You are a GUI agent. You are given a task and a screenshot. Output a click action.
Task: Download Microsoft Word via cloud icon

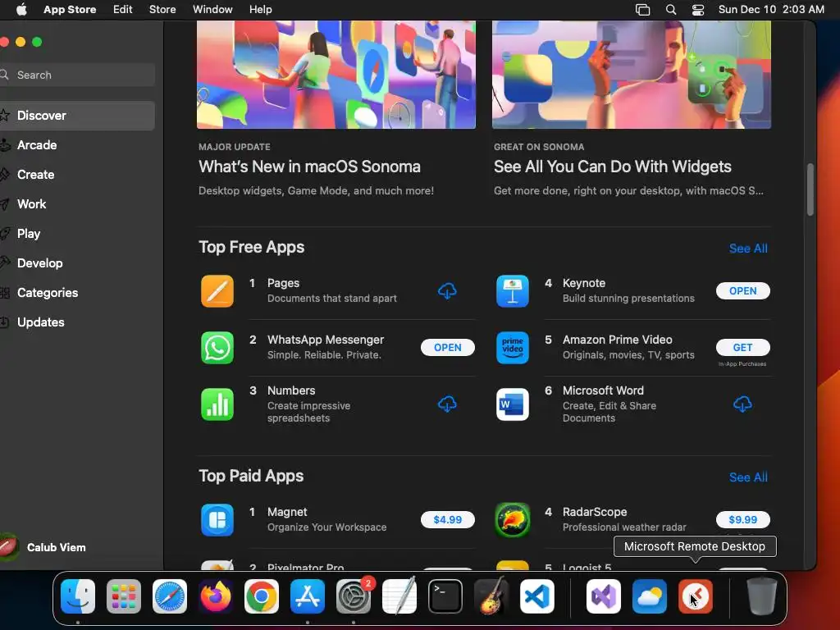742,404
